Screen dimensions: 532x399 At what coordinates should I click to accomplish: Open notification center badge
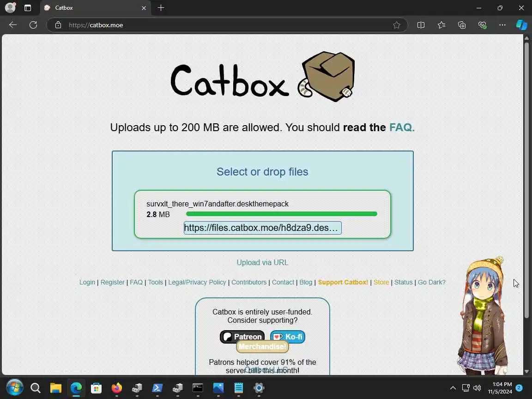click(x=519, y=387)
